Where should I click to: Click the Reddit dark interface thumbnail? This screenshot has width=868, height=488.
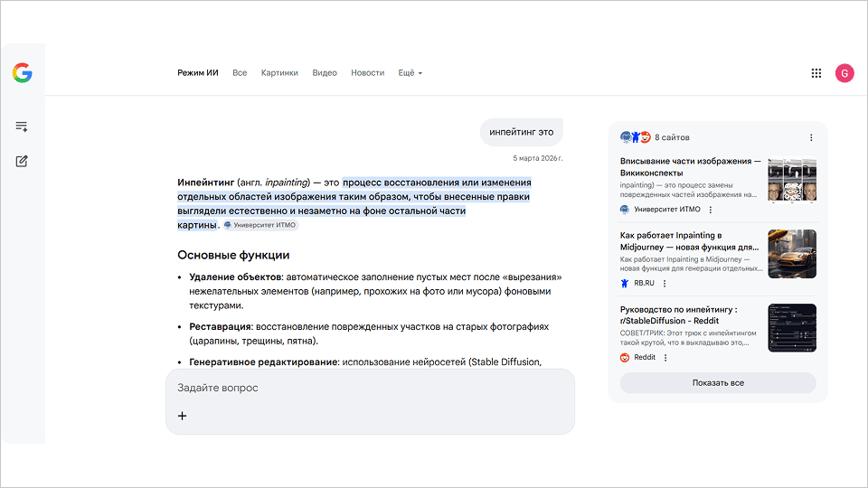pyautogui.click(x=792, y=327)
